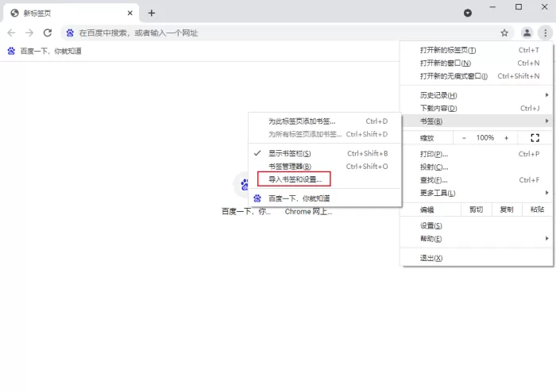
Task: Open 设置(S) from the menu
Action: point(477,225)
